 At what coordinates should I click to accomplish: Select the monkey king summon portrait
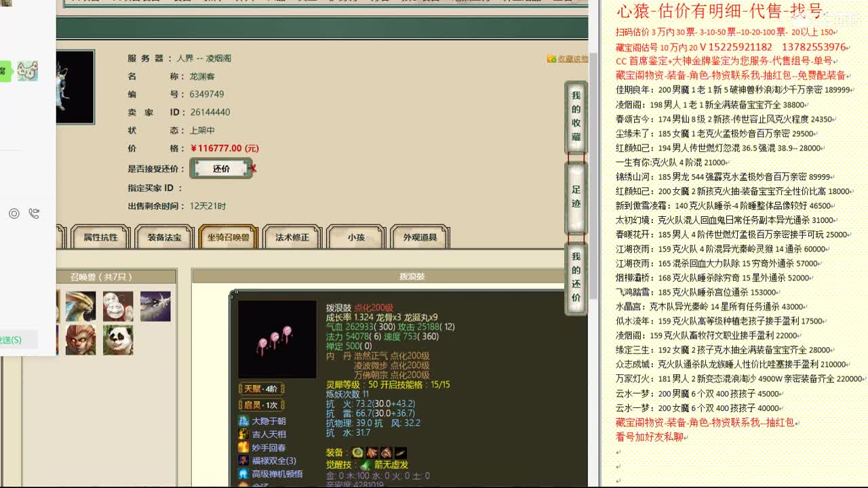(x=81, y=340)
